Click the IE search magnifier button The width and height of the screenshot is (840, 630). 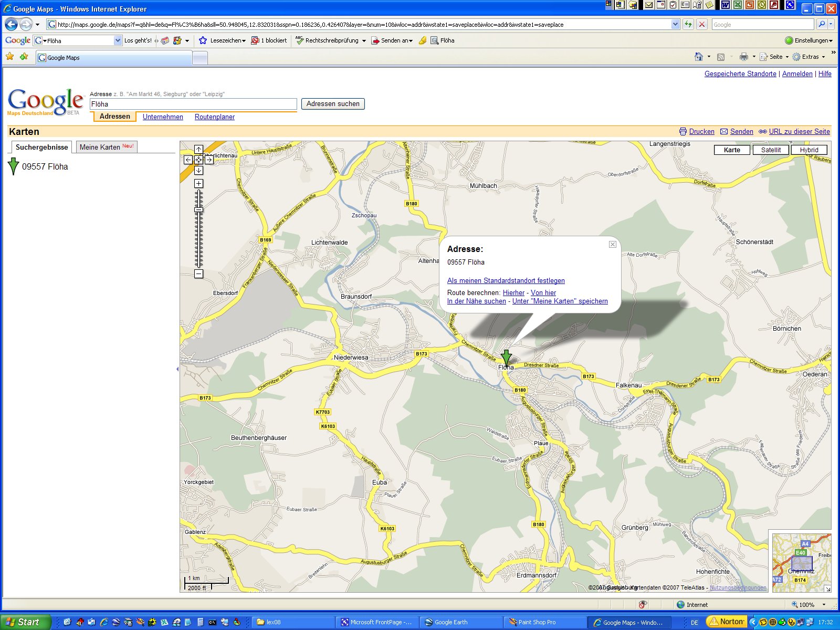[822, 24]
